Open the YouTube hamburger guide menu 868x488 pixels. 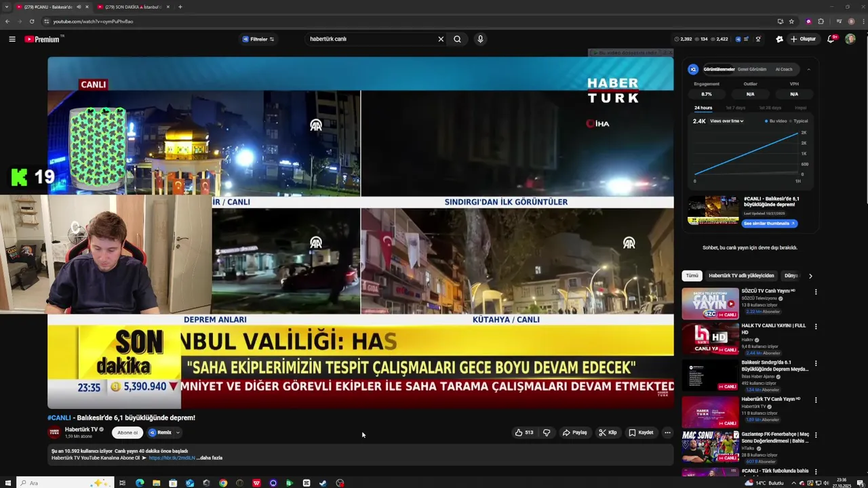(12, 39)
